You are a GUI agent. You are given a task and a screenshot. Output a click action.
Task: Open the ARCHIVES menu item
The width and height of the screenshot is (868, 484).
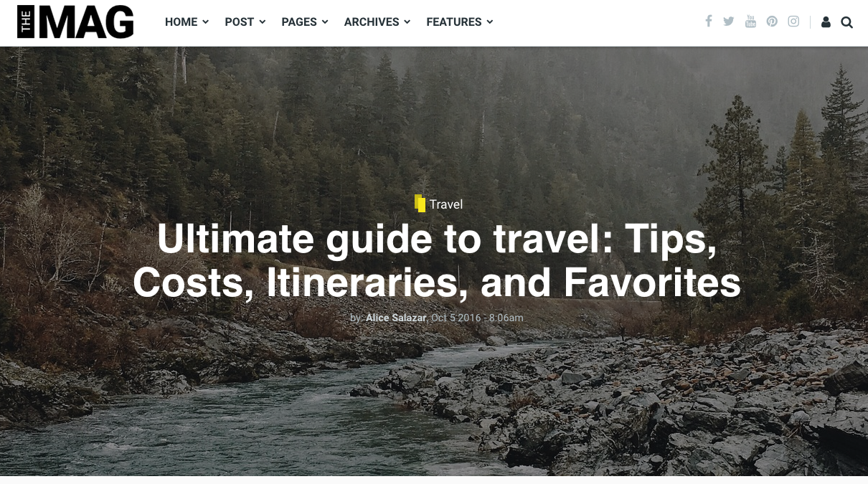[x=377, y=22]
